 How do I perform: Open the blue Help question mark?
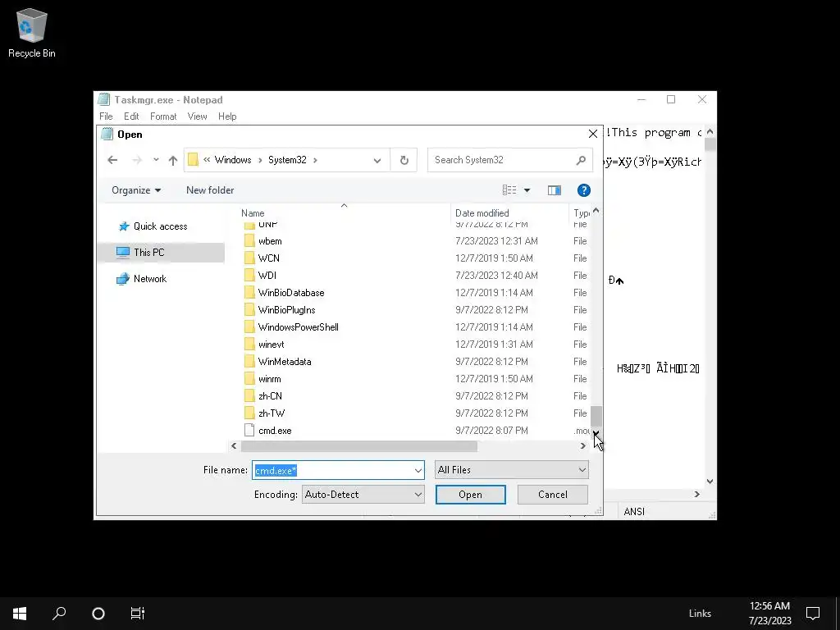(x=584, y=190)
